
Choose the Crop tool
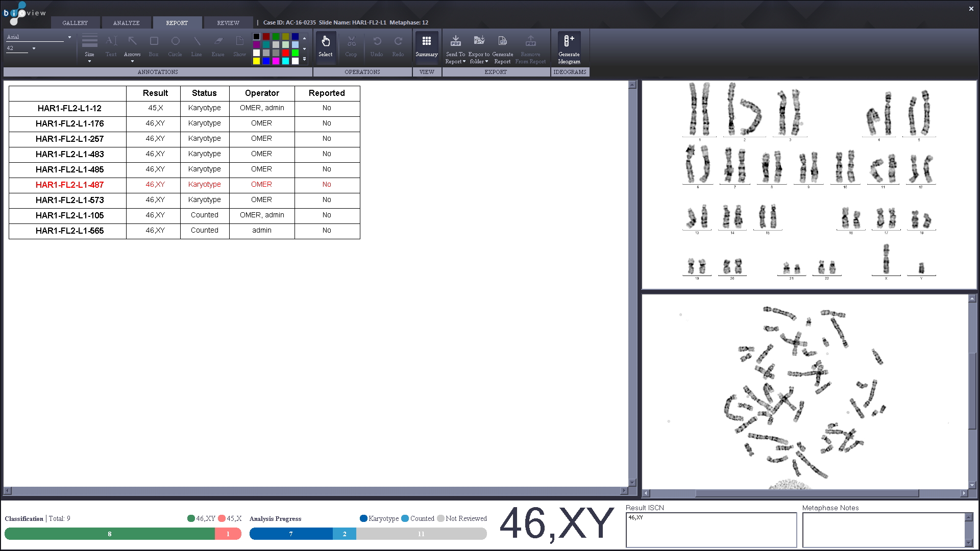tap(351, 46)
